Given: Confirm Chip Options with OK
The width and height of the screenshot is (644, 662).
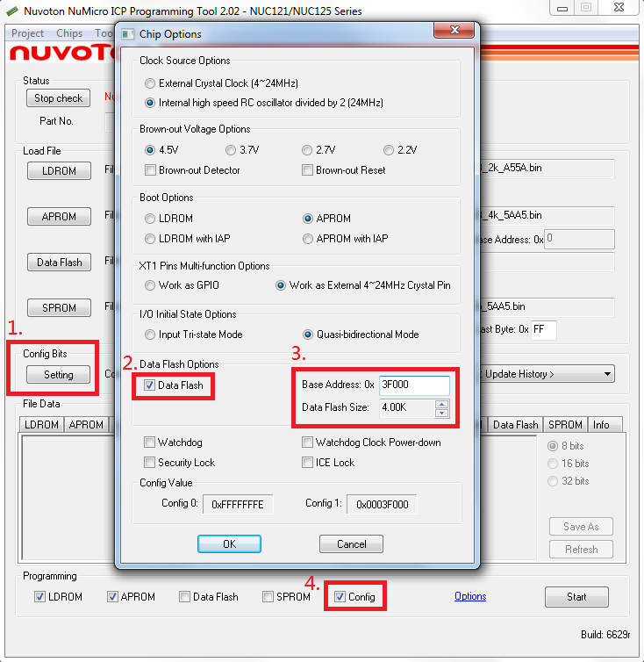Looking at the screenshot, I should click(x=229, y=543).
